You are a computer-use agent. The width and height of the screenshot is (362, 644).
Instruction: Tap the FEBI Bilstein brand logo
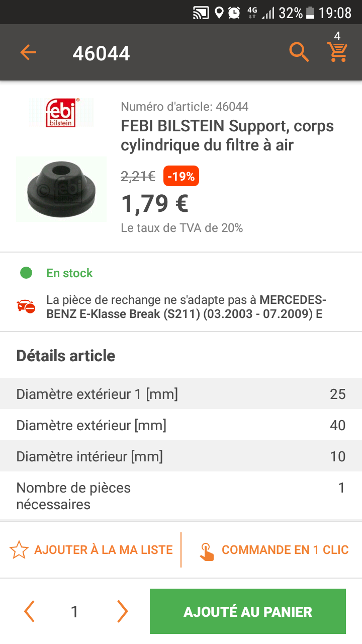point(61,113)
